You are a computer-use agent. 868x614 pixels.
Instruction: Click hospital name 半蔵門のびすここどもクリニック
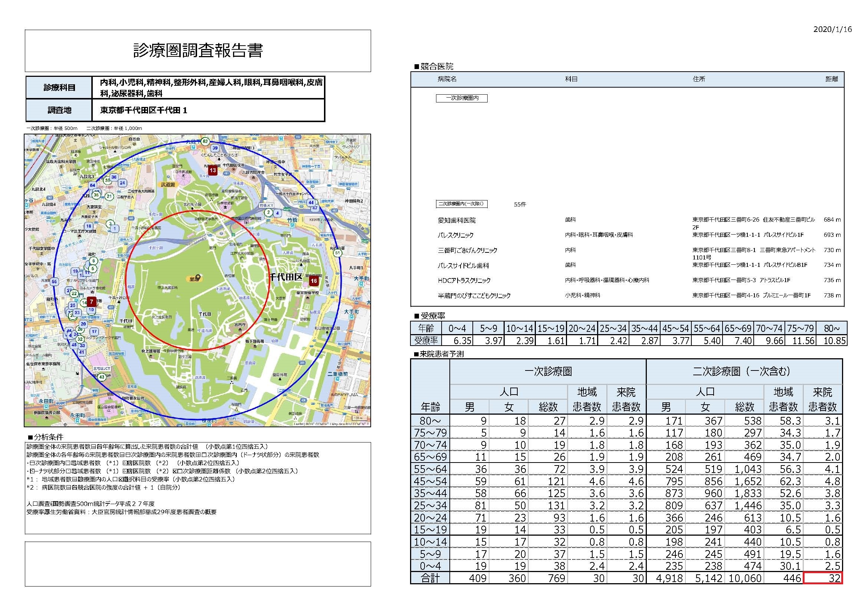click(474, 295)
